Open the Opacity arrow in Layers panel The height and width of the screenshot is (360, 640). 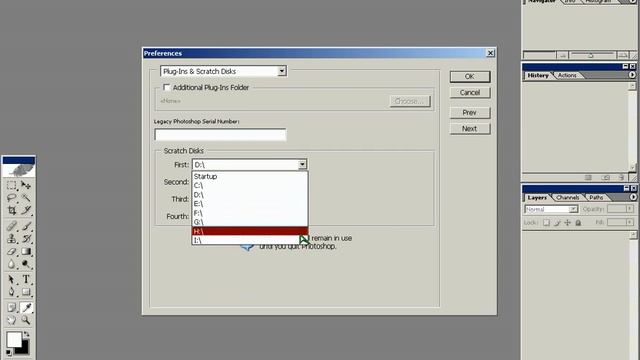[630, 209]
